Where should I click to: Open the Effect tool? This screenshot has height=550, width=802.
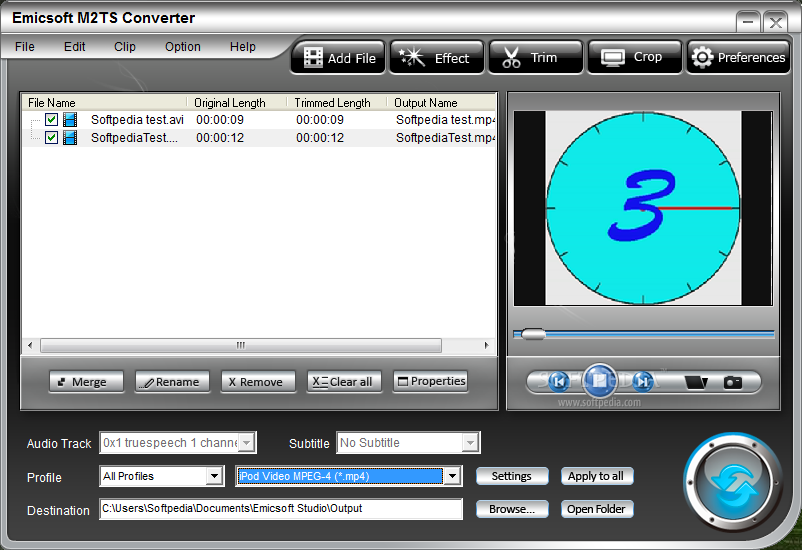pyautogui.click(x=437, y=57)
